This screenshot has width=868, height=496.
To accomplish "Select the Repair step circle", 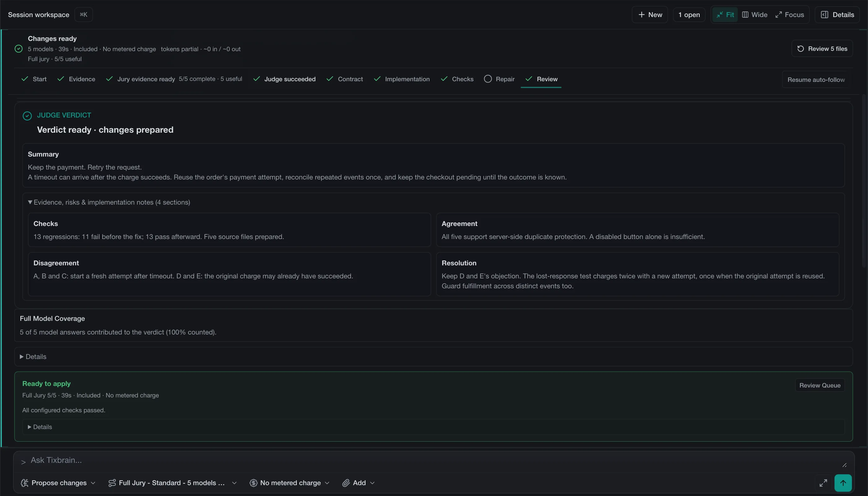I will (x=488, y=79).
